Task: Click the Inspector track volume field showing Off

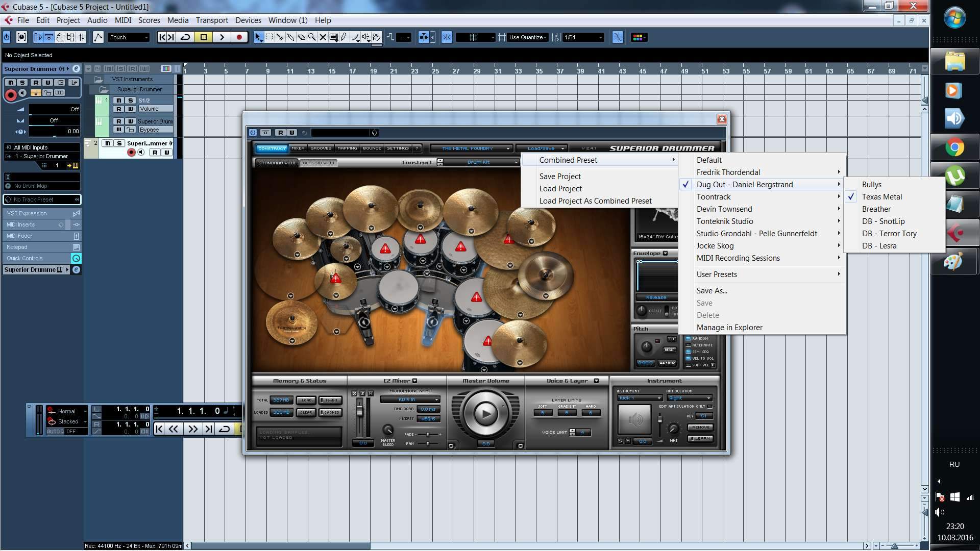Action: [x=54, y=109]
